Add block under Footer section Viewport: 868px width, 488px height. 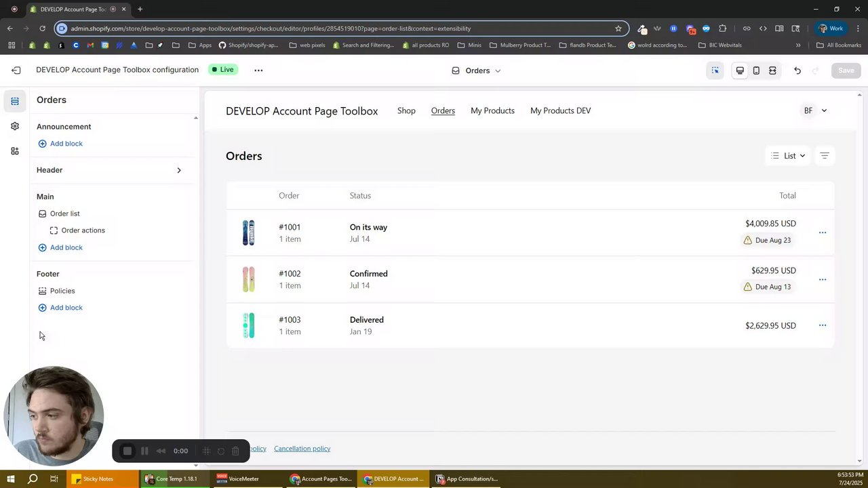pos(60,308)
